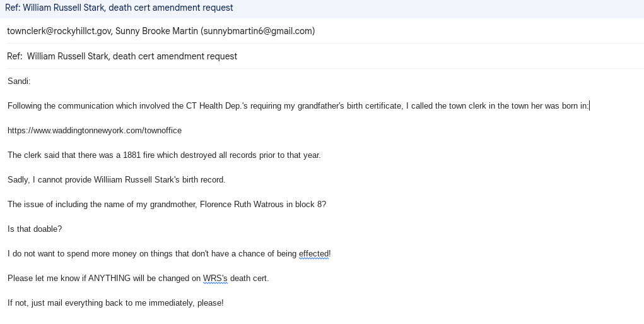The image size is (644, 324).
Task: Click the 'Is that doable?' line
Action: [35, 229]
